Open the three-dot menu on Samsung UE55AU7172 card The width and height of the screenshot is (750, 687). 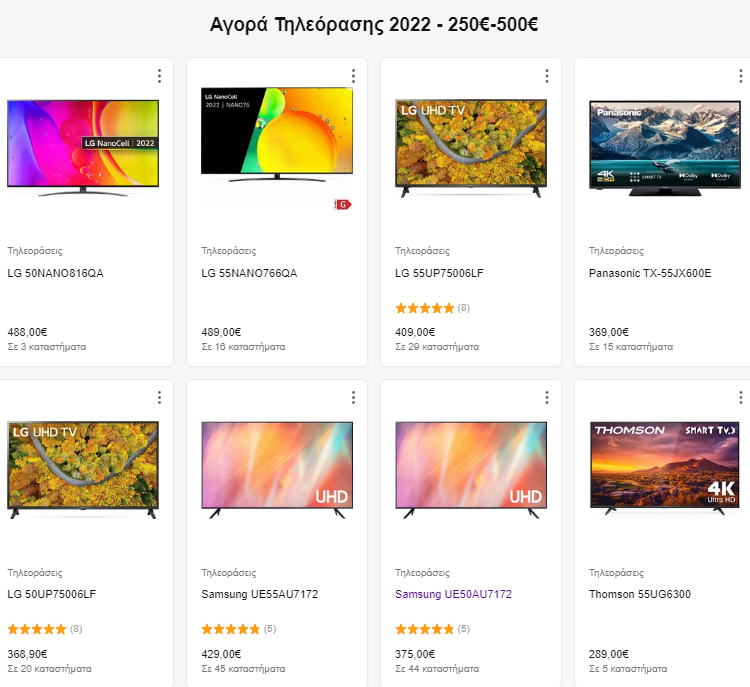coord(353,397)
